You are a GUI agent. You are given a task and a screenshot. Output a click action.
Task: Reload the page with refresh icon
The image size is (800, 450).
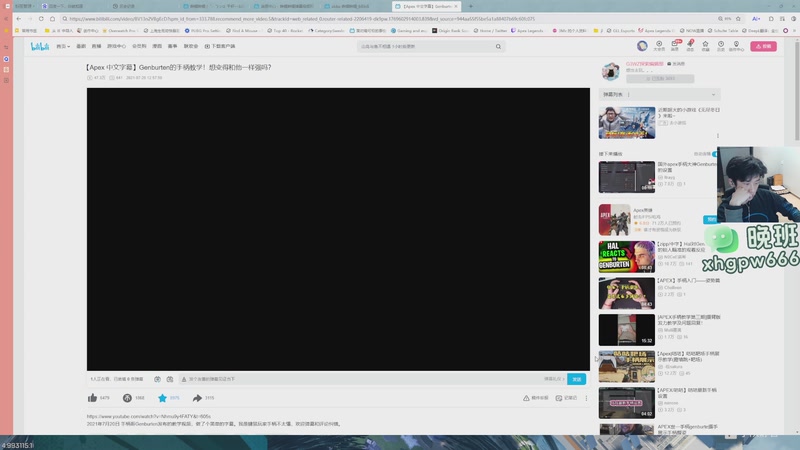click(41, 19)
